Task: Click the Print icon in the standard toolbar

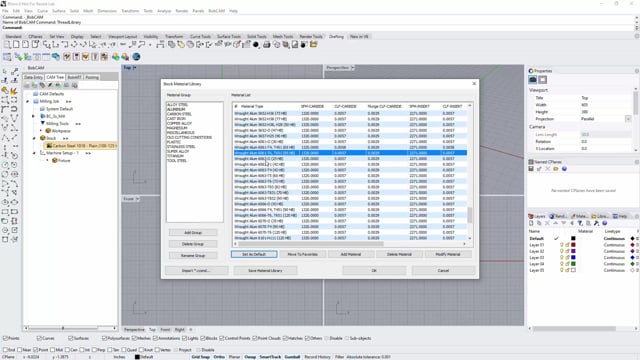Action: 267,44
